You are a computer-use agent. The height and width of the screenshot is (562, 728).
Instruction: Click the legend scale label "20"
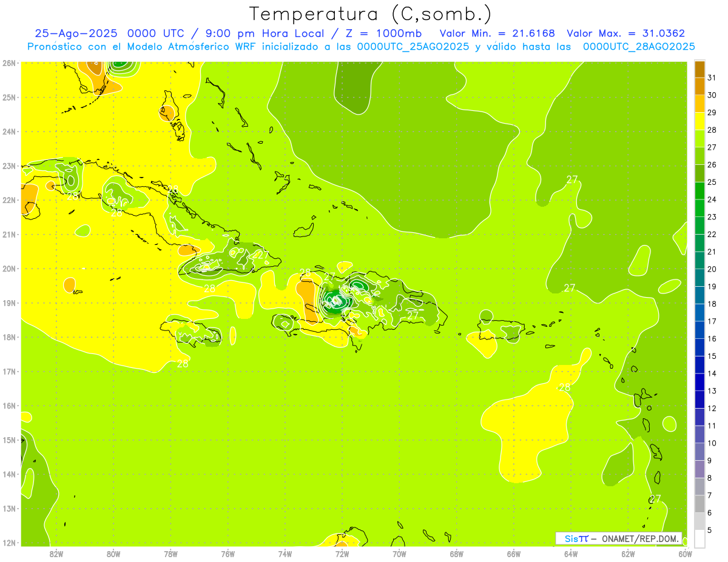[x=712, y=269]
